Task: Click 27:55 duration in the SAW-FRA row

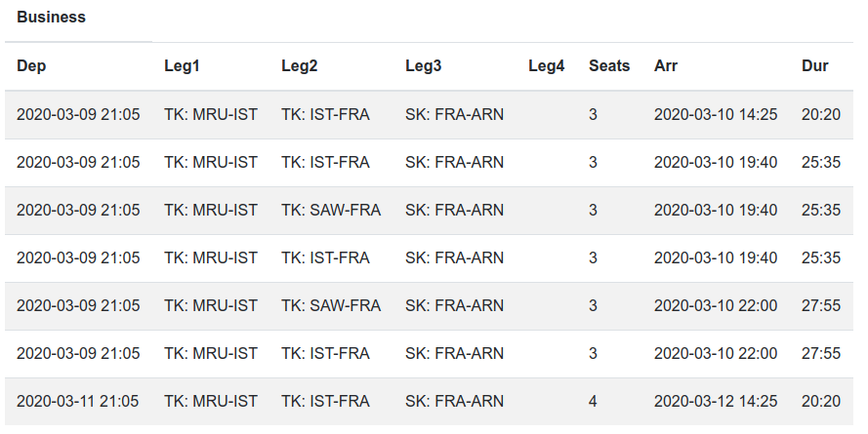Action: tap(820, 305)
